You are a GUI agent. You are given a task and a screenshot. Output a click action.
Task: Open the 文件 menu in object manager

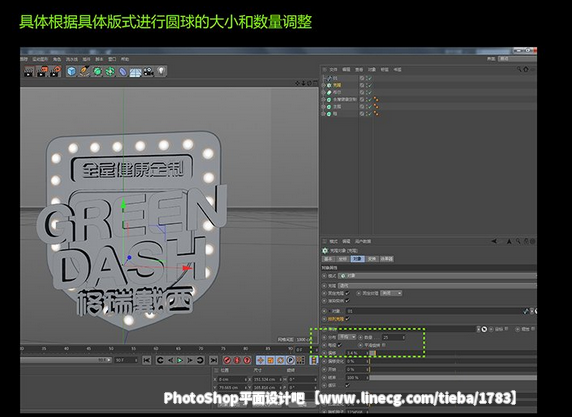(x=333, y=69)
